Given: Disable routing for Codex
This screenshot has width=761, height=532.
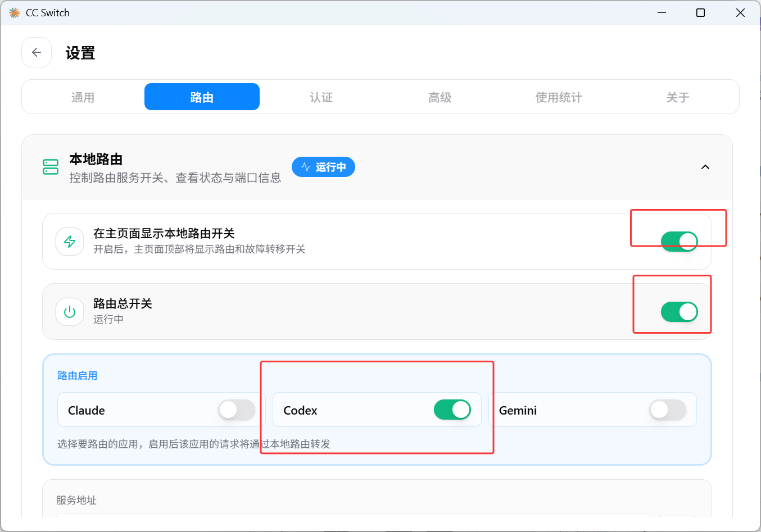Looking at the screenshot, I should click(x=452, y=410).
